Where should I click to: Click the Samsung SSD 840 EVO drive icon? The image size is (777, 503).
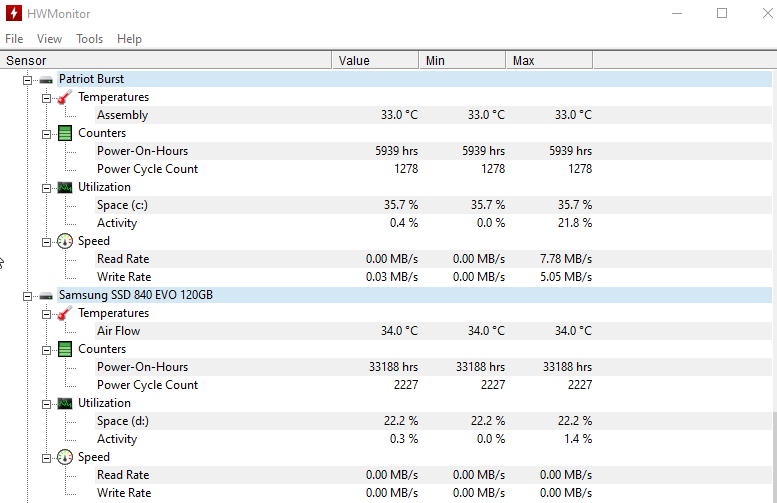pos(46,296)
